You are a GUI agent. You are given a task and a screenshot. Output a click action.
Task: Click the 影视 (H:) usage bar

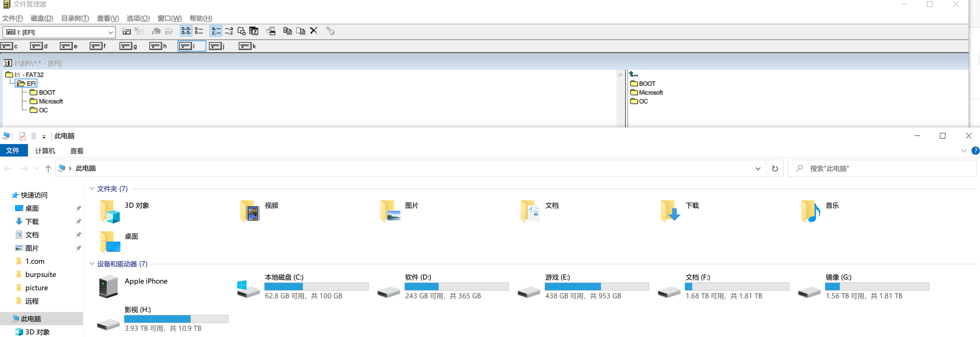tap(176, 319)
